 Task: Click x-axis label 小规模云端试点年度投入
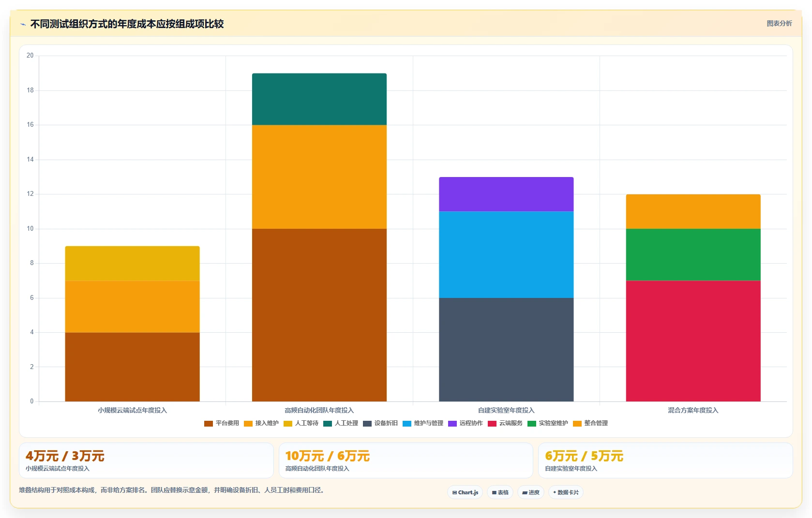(132, 410)
